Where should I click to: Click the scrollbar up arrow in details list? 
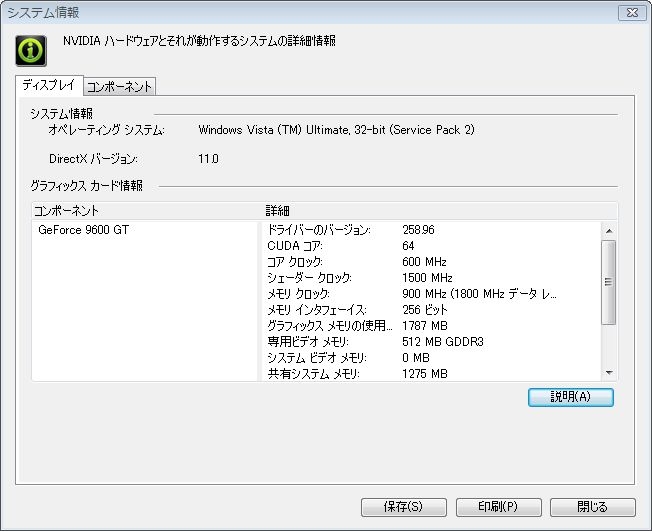609,231
